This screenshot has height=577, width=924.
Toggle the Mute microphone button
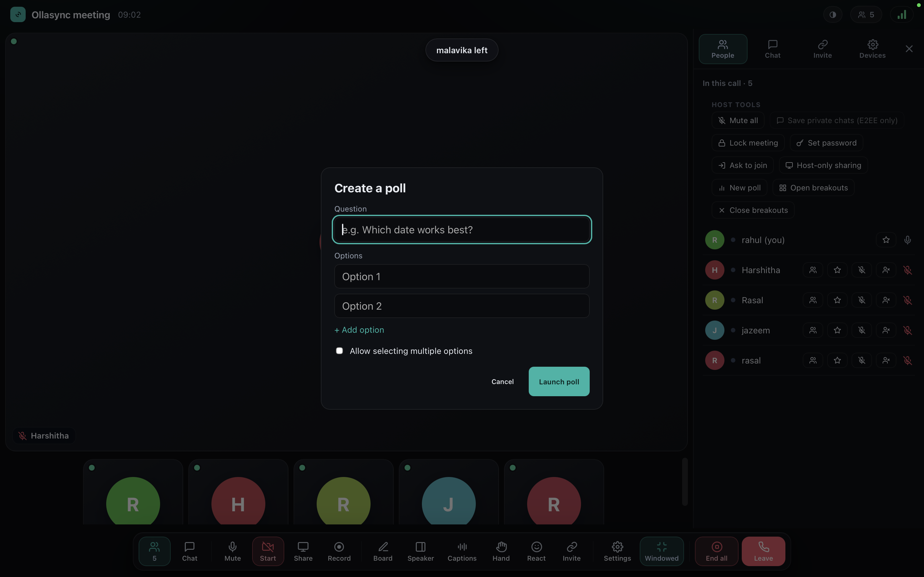[232, 551]
